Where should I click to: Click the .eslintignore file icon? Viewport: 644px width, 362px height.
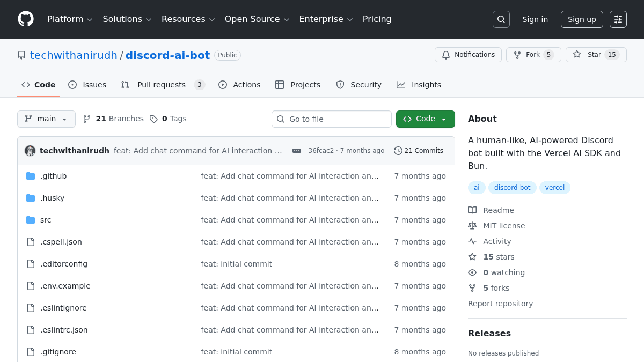[x=31, y=308]
